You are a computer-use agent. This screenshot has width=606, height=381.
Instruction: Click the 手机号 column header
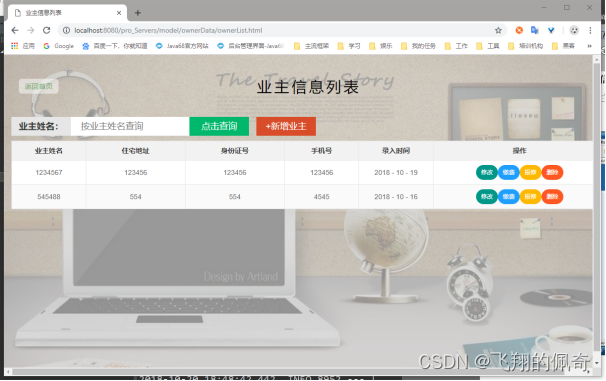pyautogui.click(x=322, y=151)
